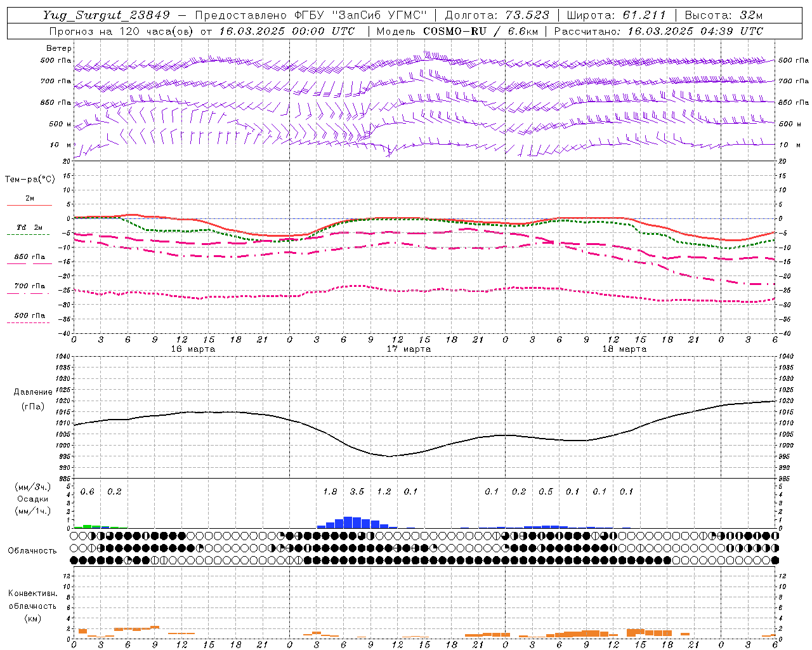Click the 1.8 precipitation value

[330, 492]
